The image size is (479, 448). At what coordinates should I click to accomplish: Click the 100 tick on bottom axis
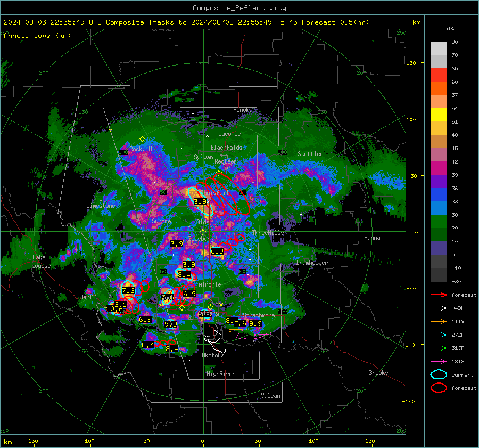tap(313, 441)
